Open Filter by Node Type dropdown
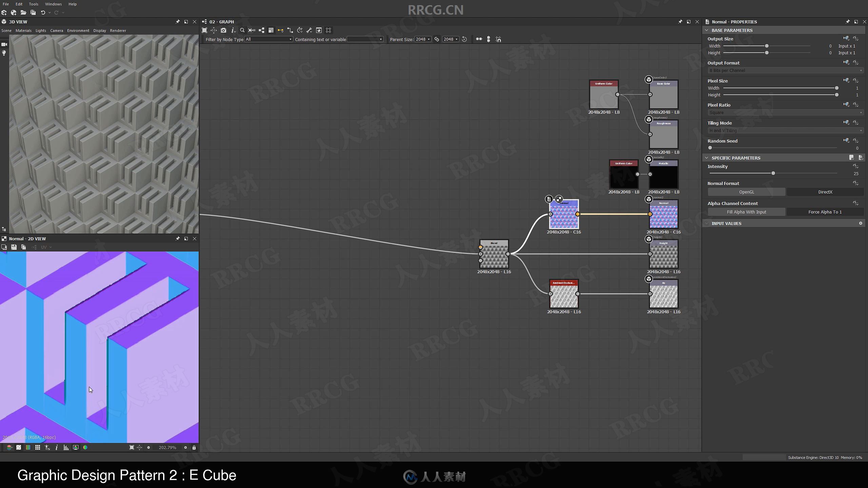868x488 pixels. point(268,39)
